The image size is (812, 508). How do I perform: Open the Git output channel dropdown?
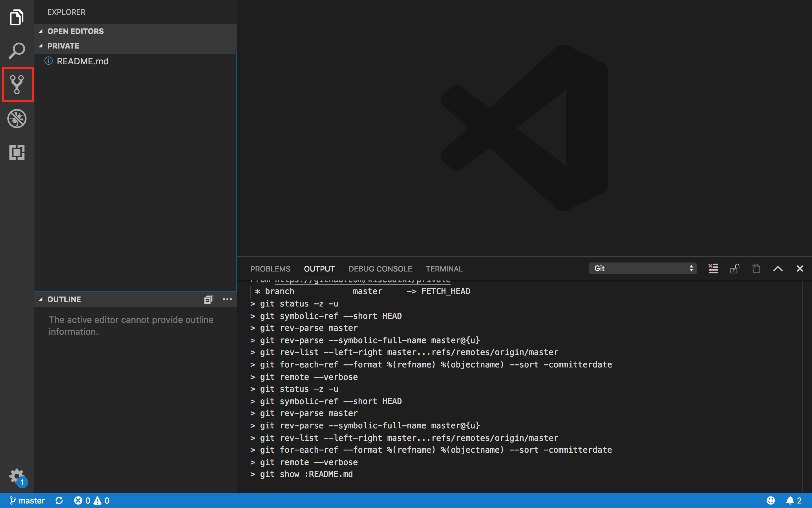pyautogui.click(x=643, y=268)
